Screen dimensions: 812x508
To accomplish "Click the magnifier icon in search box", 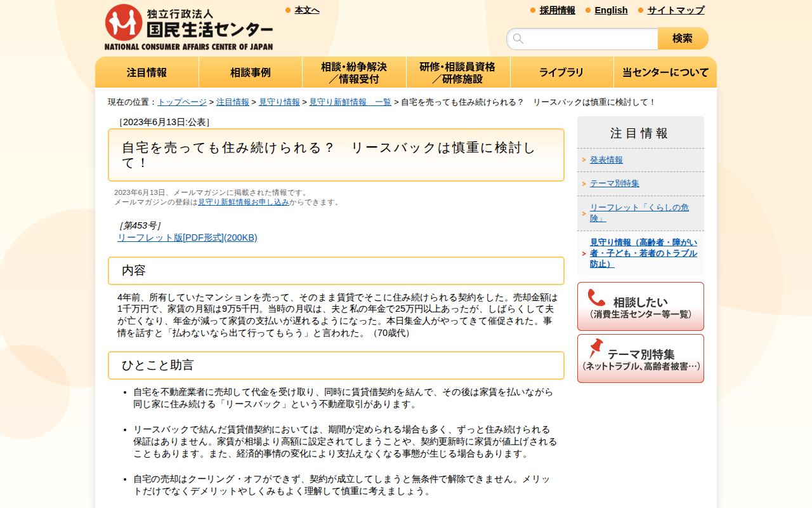I will click(518, 39).
